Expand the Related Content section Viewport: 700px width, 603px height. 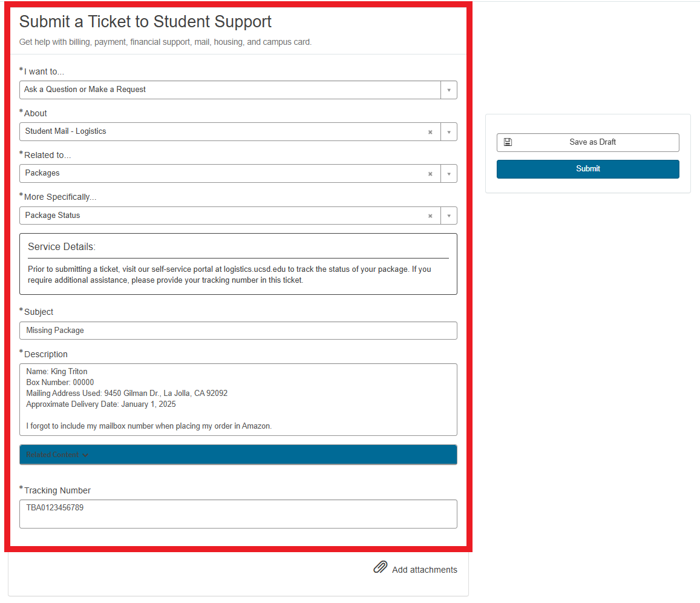[57, 455]
